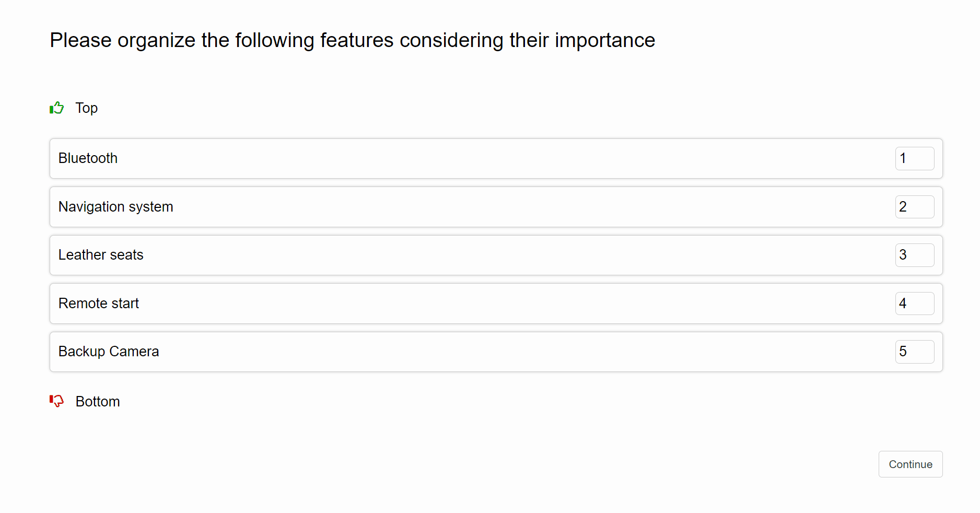The height and width of the screenshot is (513, 980).
Task: Click the Remote start rank field
Action: pyautogui.click(x=914, y=304)
